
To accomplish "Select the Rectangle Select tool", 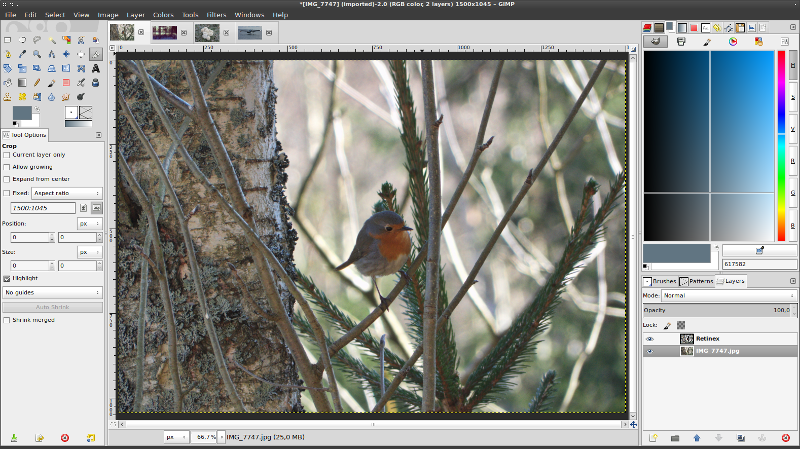I will 8,40.
